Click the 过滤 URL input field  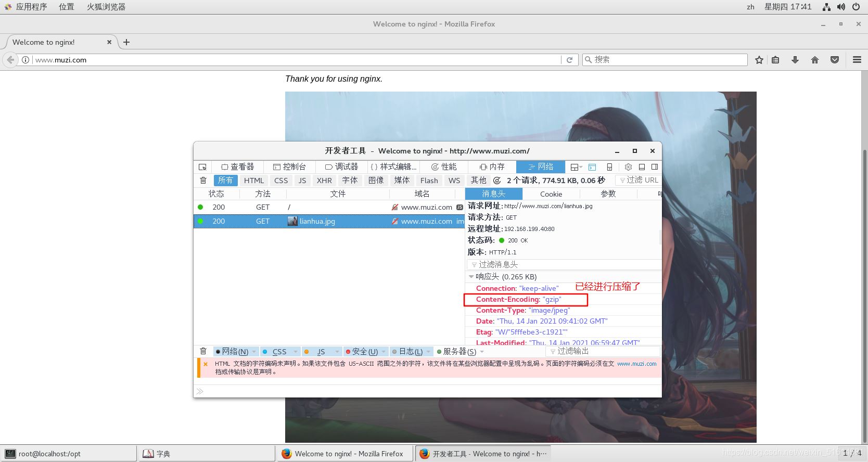tap(639, 180)
